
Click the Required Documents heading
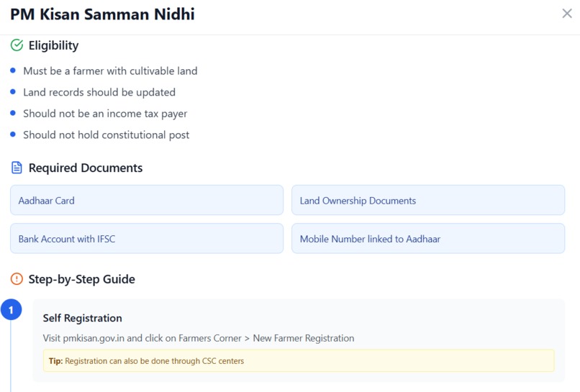pos(86,168)
